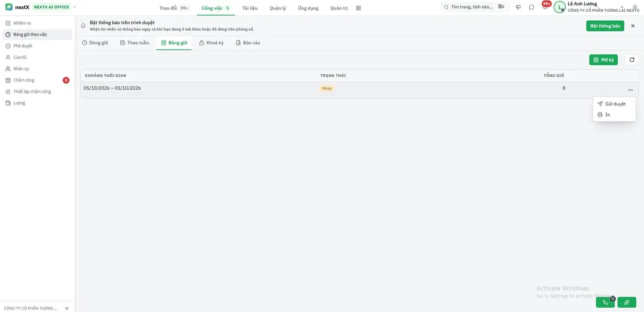
Task: Open Tài liệu in top navigation
Action: pos(250,8)
